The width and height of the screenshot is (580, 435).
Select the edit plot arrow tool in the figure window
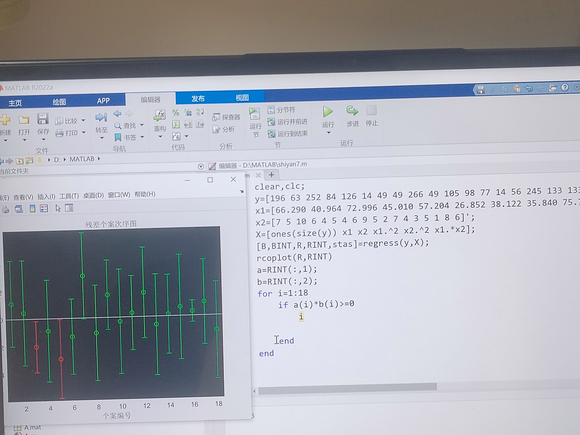click(x=58, y=208)
